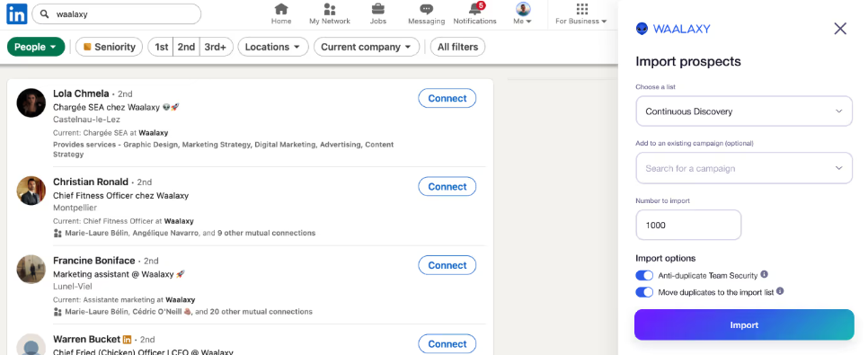Toggle Anti-duplicate Team Security switch

pos(644,275)
